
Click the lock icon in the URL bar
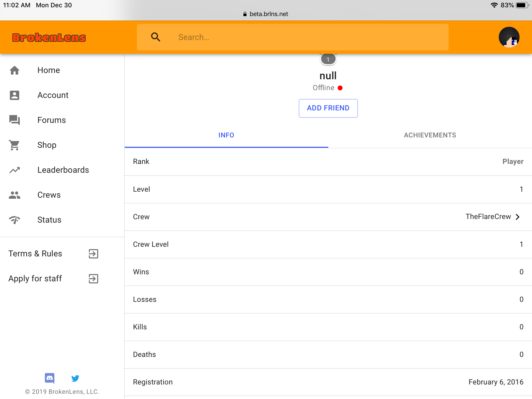[245, 14]
